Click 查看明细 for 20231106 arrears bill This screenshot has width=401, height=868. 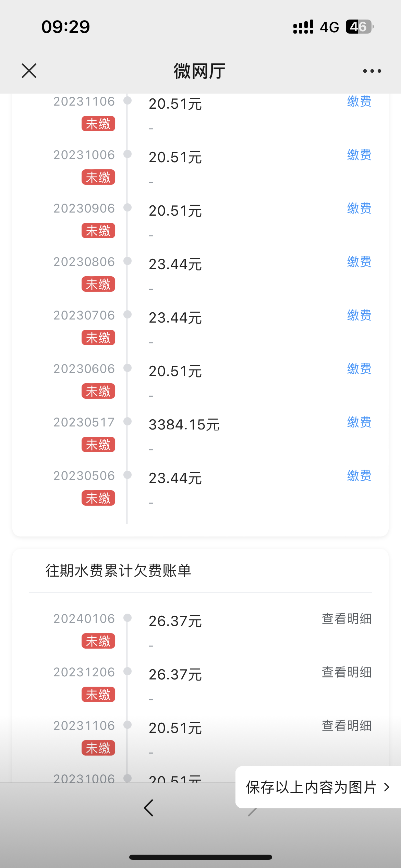coord(347,726)
